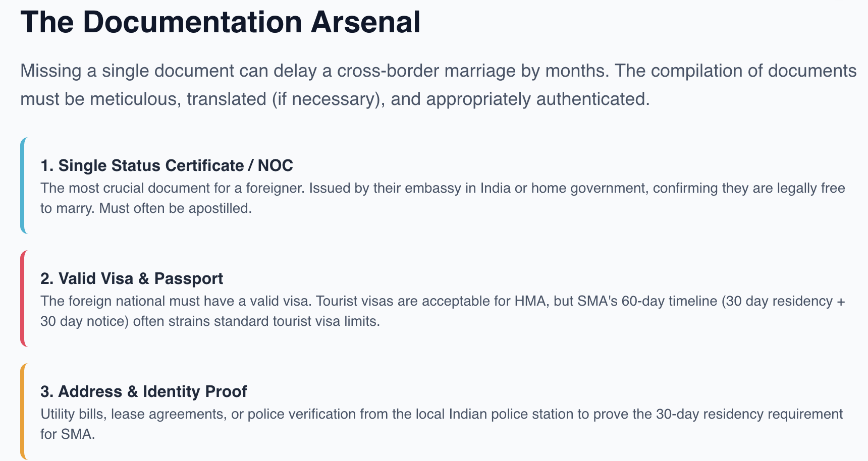Click "appropriately authenticated" in the intro paragraph

(x=536, y=99)
